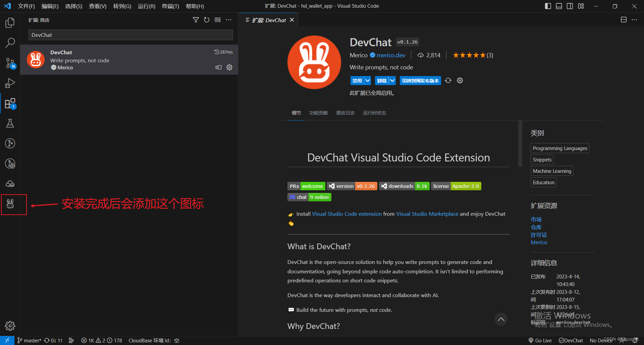This screenshot has height=345, width=644.
Task: Click the uninstall extension button
Action: click(382, 80)
